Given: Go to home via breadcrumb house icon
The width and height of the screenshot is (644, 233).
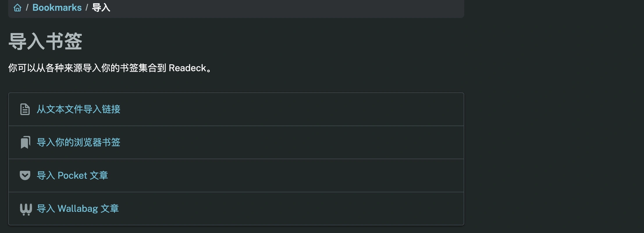Looking at the screenshot, I should [x=17, y=8].
